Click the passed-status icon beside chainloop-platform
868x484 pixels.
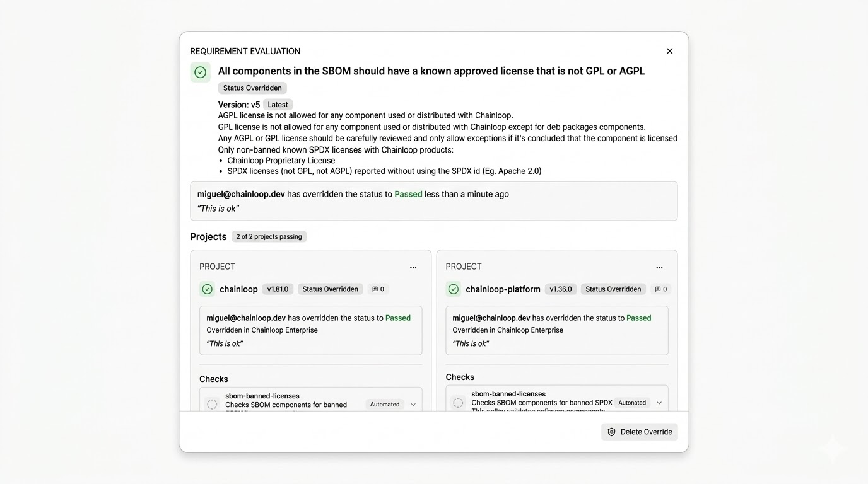pyautogui.click(x=453, y=289)
